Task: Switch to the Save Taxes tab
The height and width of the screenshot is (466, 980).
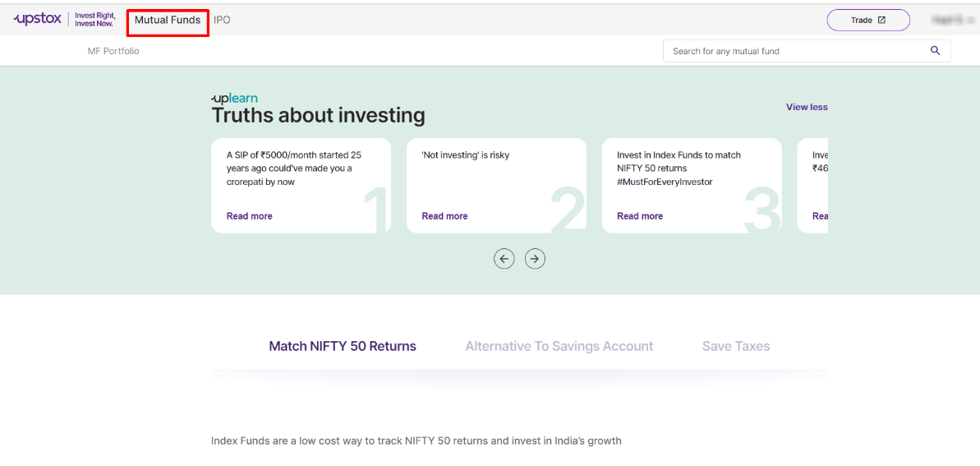Action: [736, 347]
